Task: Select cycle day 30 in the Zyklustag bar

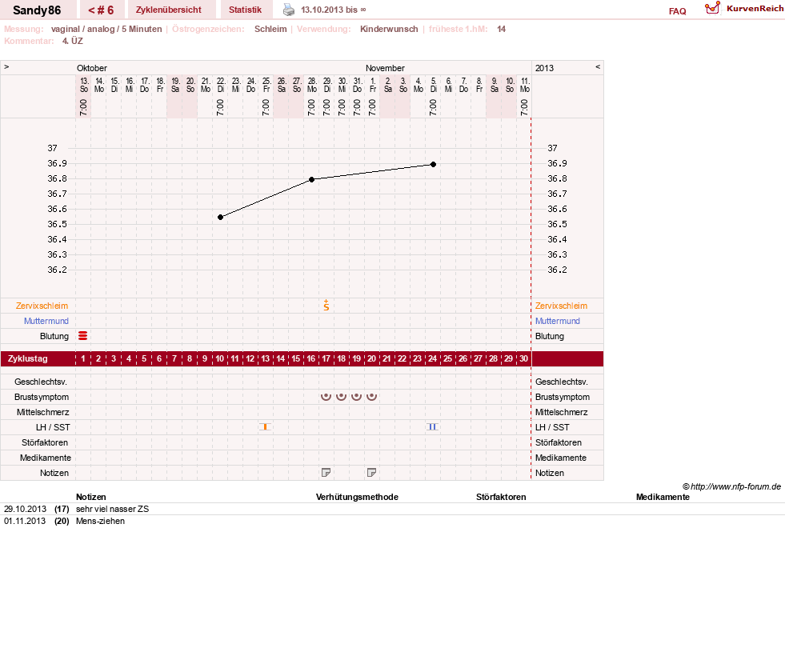Action: click(523, 358)
